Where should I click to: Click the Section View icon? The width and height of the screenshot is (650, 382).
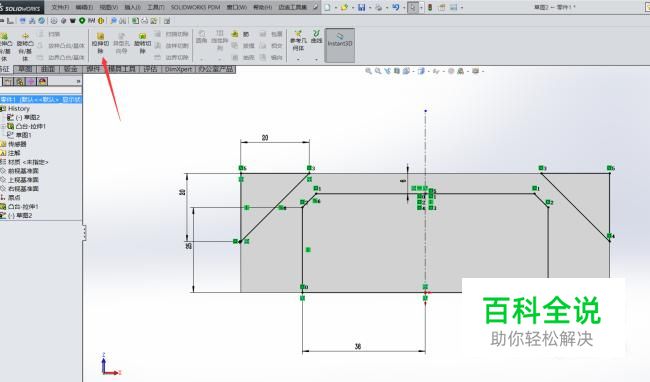click(397, 71)
